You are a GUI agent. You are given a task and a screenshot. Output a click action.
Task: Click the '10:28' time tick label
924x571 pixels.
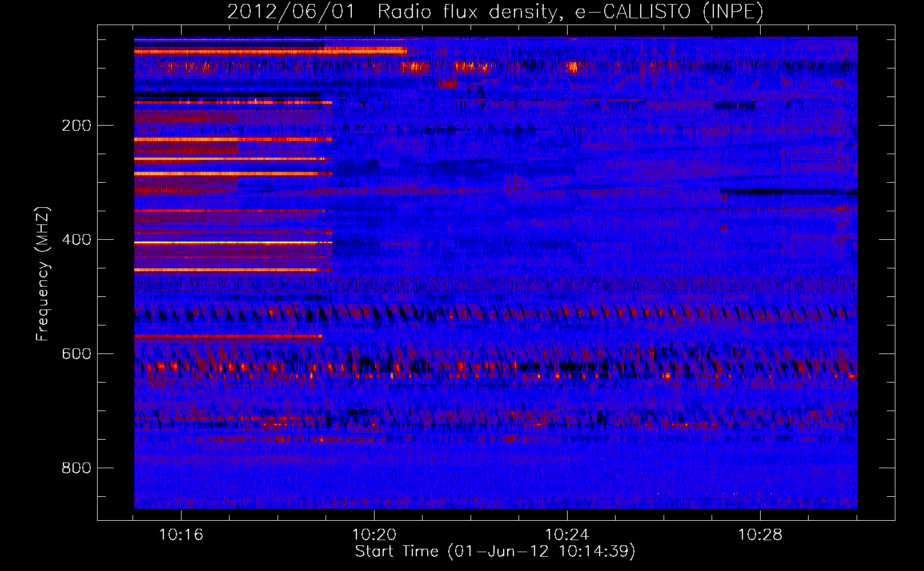[x=760, y=535]
